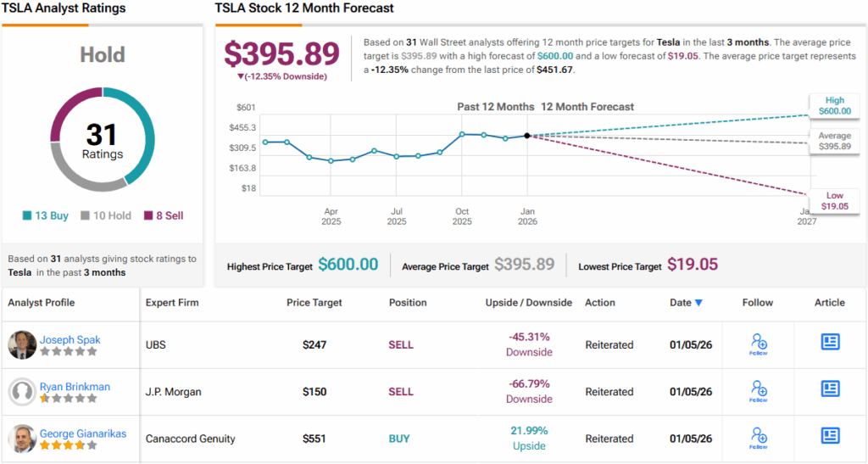Click Ryan Brinkman's avatar placeholder
The height and width of the screenshot is (464, 868).
(x=22, y=392)
